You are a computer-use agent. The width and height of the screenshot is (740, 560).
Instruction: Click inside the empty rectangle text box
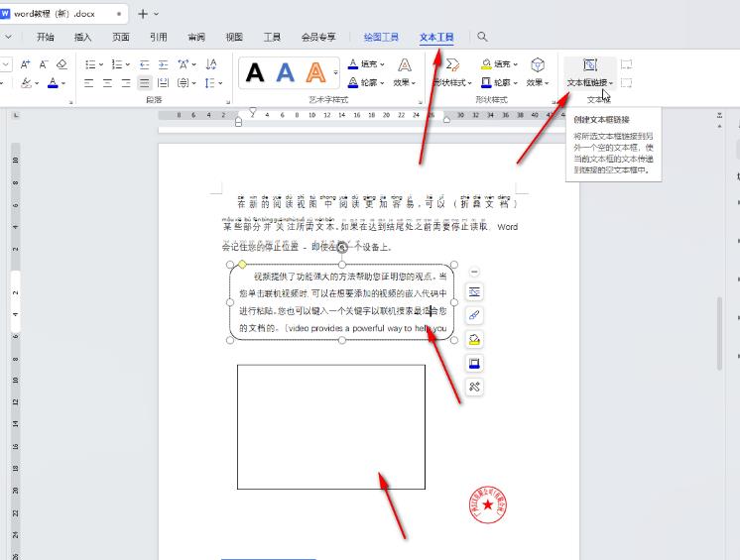[331, 426]
